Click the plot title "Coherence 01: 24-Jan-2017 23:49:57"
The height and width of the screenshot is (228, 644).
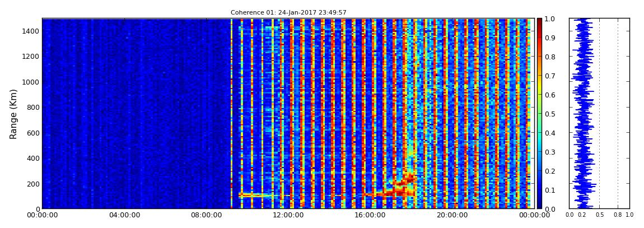[x=288, y=13]
